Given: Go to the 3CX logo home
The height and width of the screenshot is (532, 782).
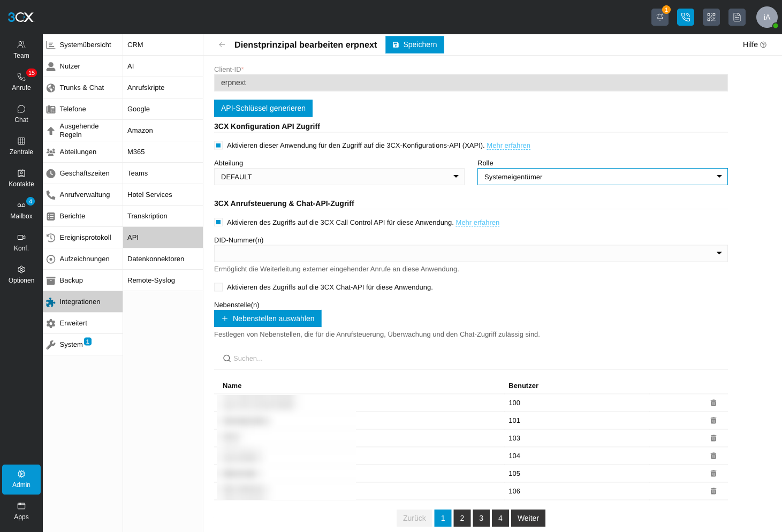Looking at the screenshot, I should pos(21,17).
